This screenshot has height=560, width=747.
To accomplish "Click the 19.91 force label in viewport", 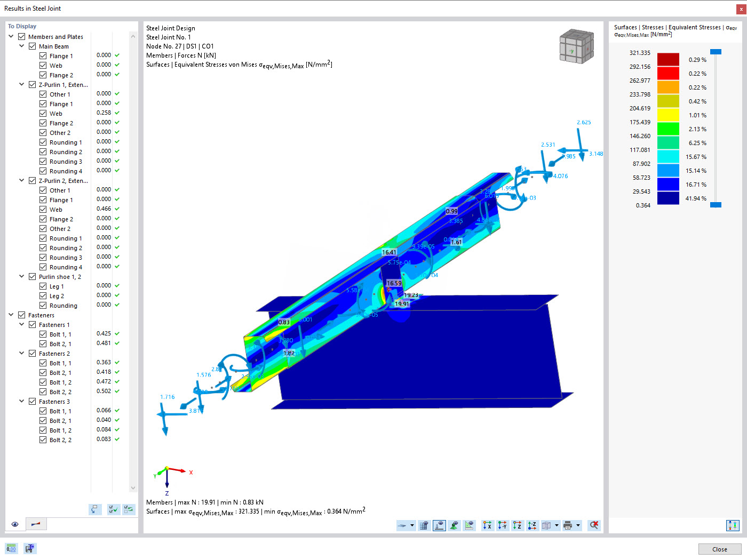I will 402,304.
